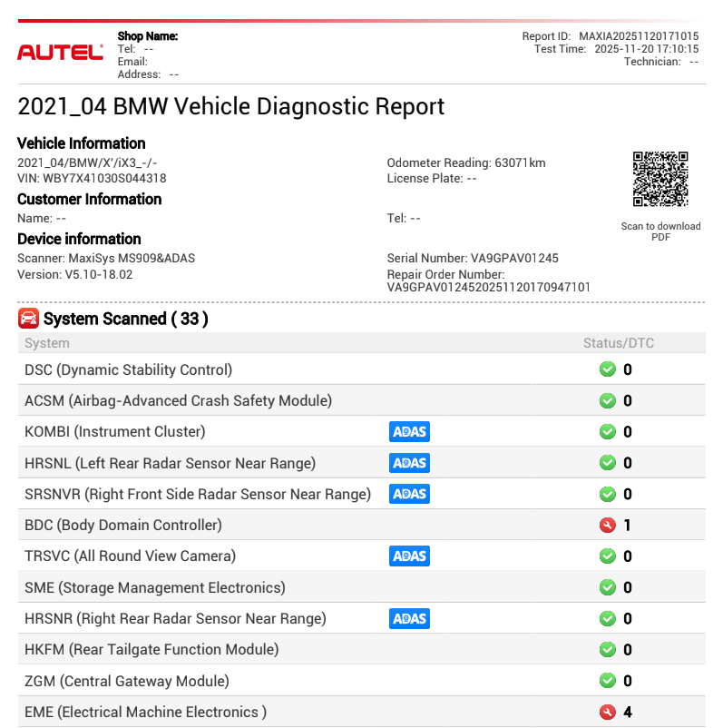Click the Autel logo
This screenshot has width=723, height=728.
coord(60,53)
